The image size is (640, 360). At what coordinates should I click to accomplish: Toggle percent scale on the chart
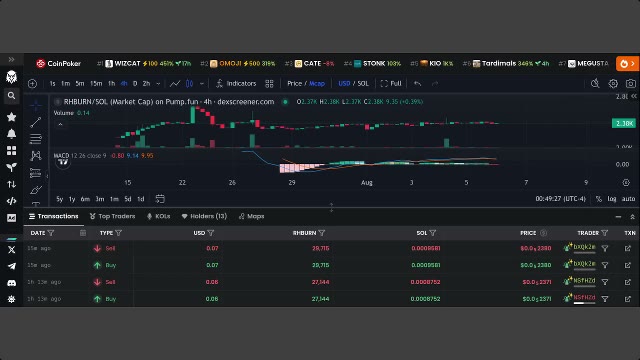[598, 199]
